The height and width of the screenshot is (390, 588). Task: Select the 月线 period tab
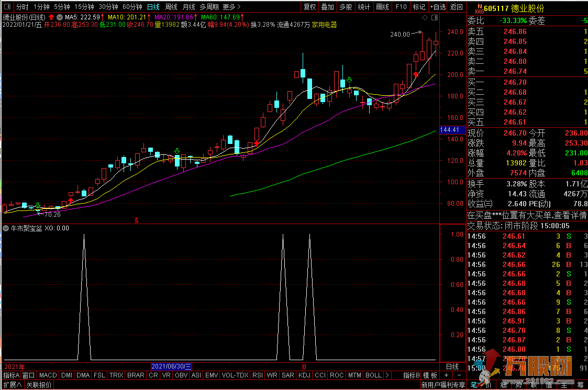(x=188, y=7)
